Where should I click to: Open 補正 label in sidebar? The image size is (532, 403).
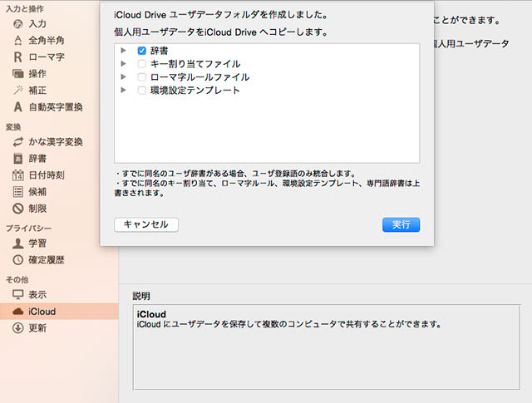point(37,91)
